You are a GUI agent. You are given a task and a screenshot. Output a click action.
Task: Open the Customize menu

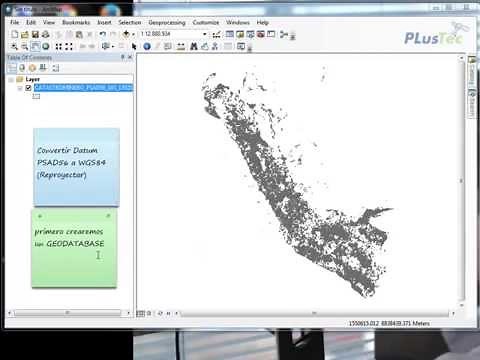pos(206,22)
